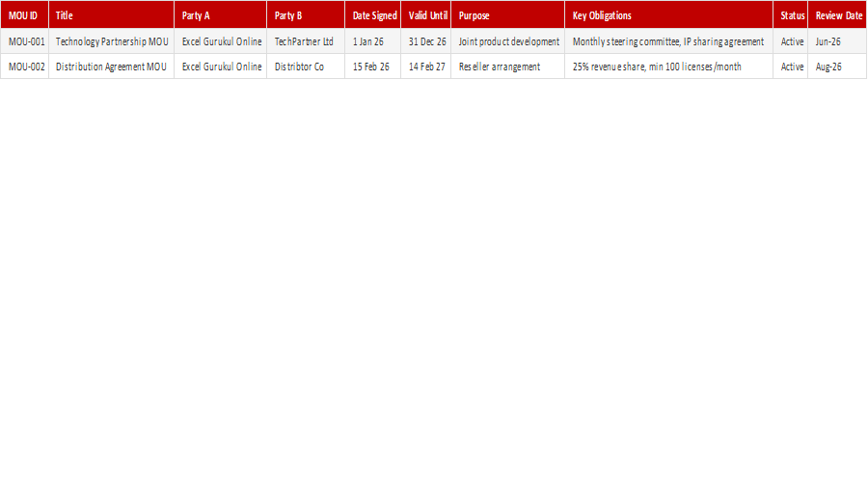Image resolution: width=868 pixels, height=482 pixels.
Task: Click the Aug-26 review date cell
Action: (837, 67)
